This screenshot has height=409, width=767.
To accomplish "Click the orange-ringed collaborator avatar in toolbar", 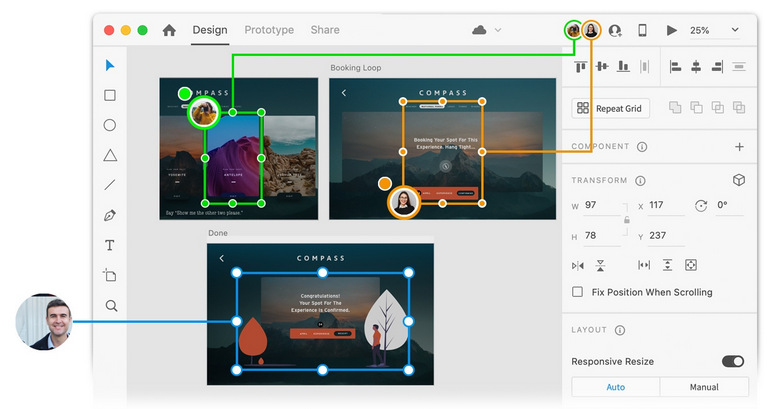I will 591,30.
